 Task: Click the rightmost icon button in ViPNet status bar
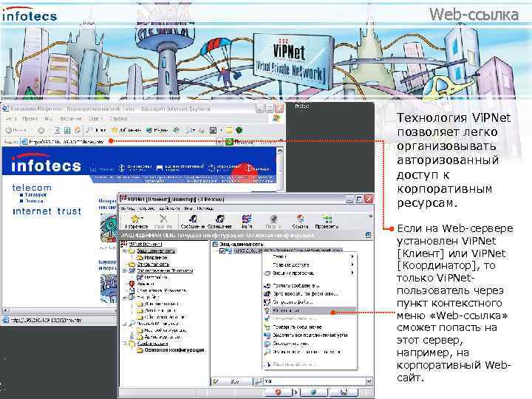344,392
